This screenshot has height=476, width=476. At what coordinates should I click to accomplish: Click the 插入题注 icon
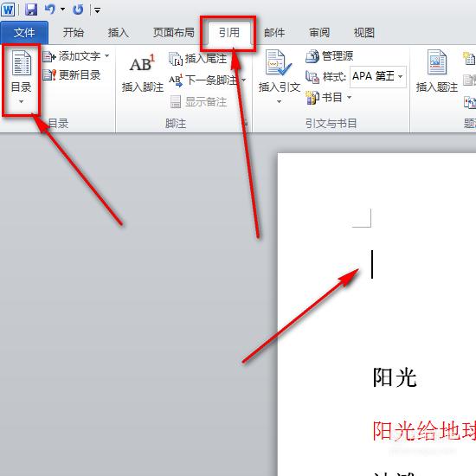[436, 62]
